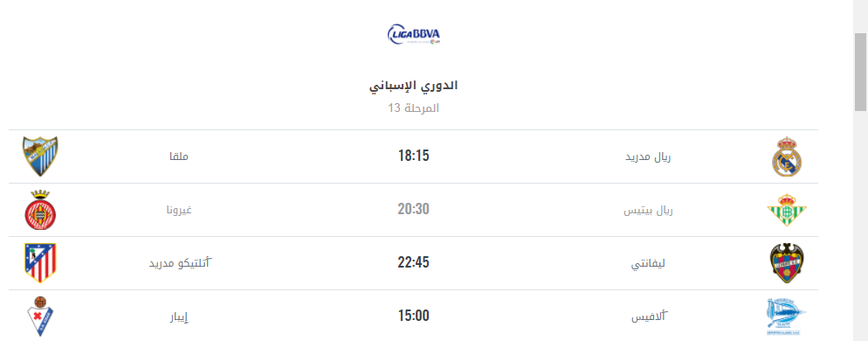
Task: Click the Alavés blue crest
Action: [787, 317]
